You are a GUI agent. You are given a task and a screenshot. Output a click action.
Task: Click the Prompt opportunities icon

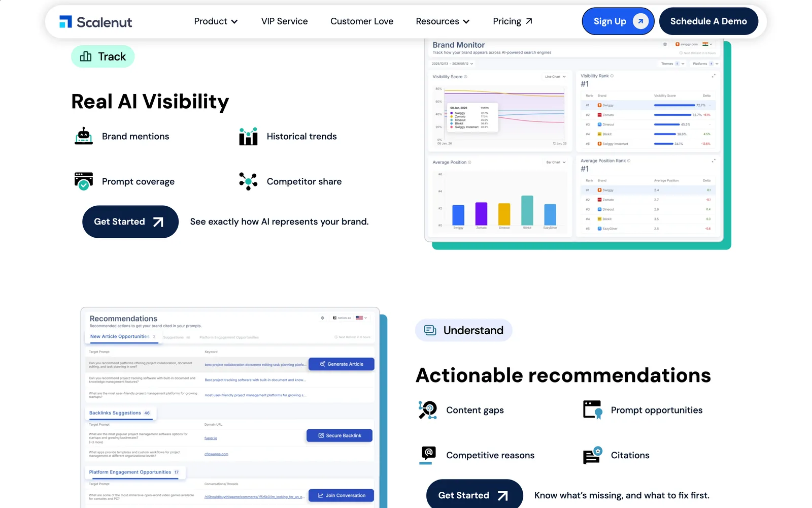tap(592, 410)
